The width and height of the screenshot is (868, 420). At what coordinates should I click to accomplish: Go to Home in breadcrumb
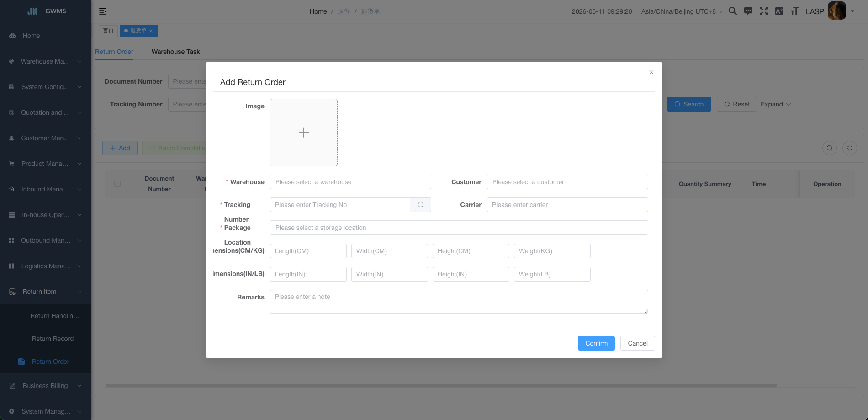click(318, 11)
